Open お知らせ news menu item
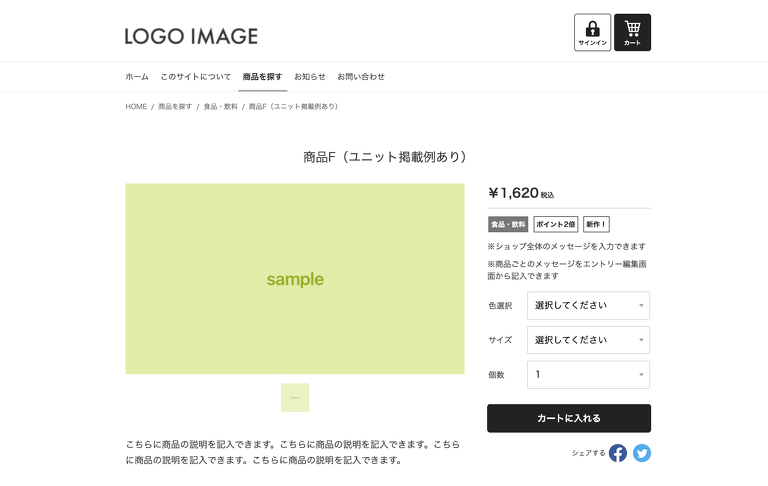 [310, 77]
